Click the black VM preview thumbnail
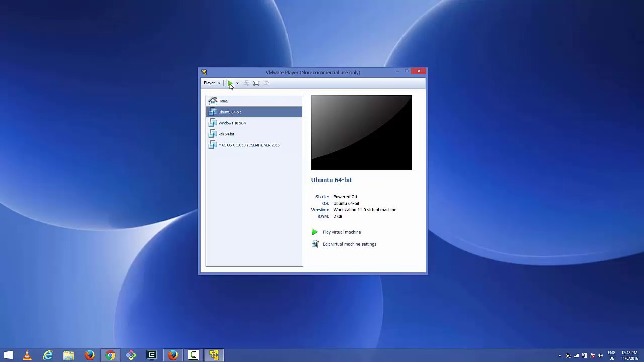Image resolution: width=644 pixels, height=362 pixels. point(361,133)
